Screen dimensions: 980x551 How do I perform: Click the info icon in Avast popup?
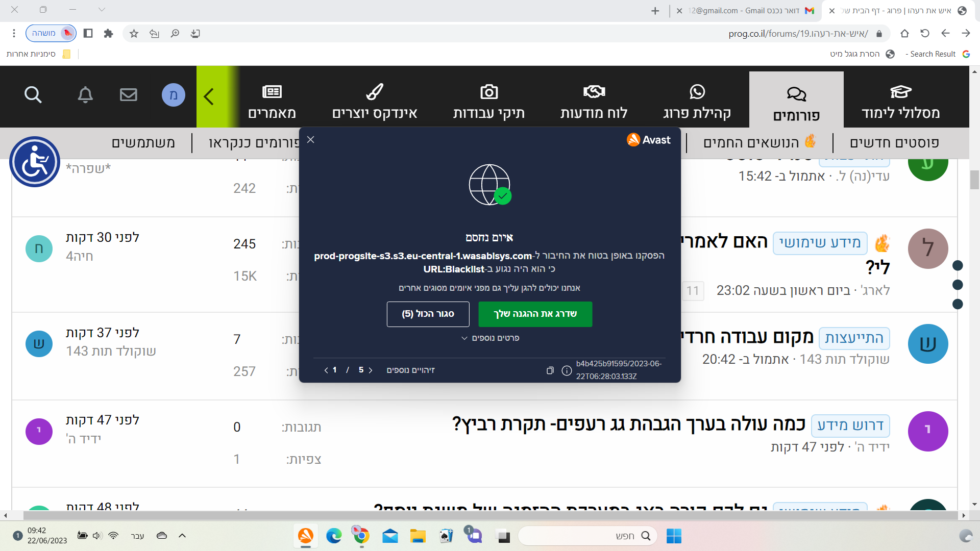point(567,370)
